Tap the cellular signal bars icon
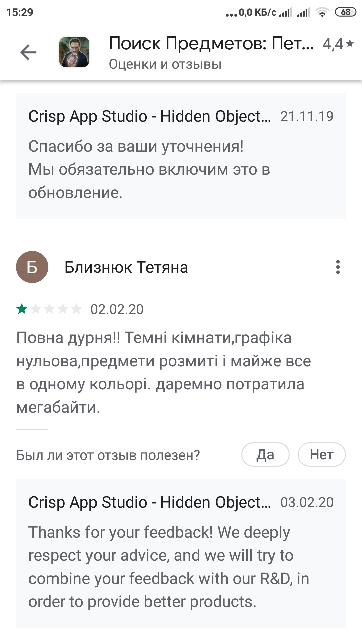Image resolution: width=362 pixels, height=644 pixels. (x=285, y=13)
